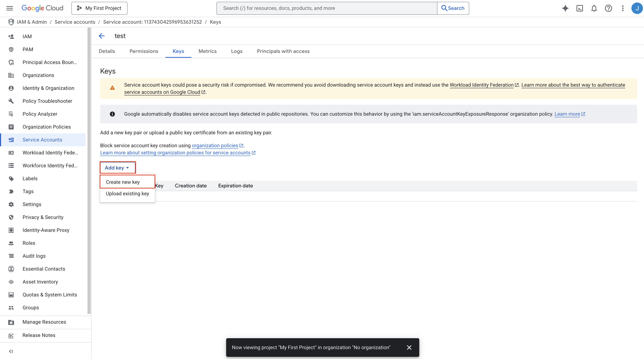Choose Upload existing key

127,194
